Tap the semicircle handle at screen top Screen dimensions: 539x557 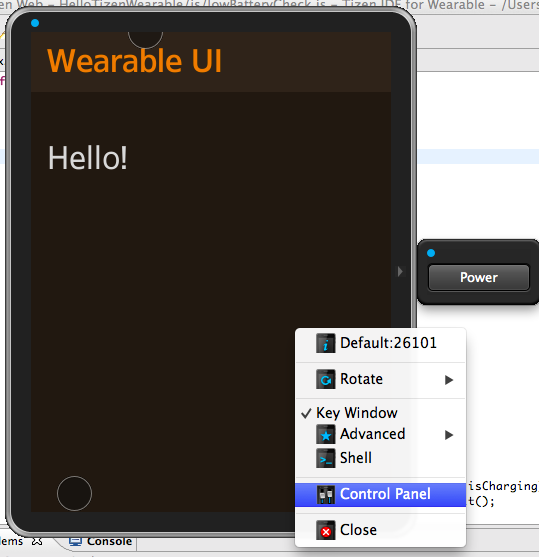[145, 40]
